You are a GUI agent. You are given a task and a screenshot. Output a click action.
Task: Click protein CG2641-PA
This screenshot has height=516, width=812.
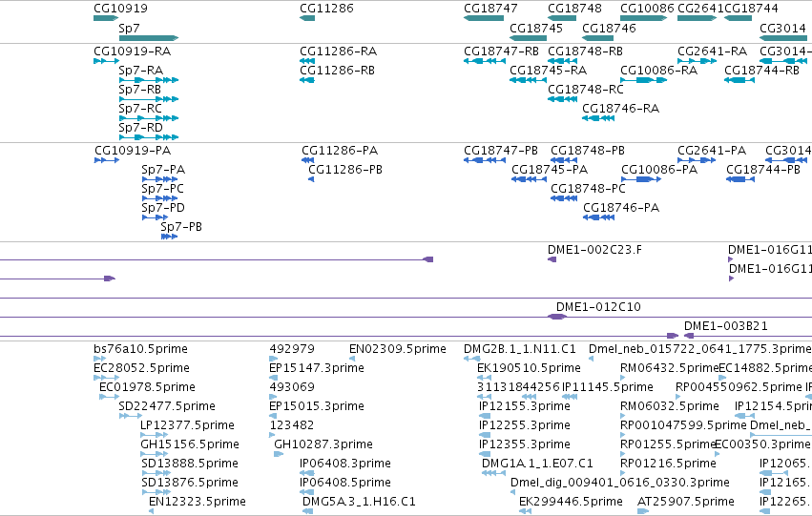(712, 151)
